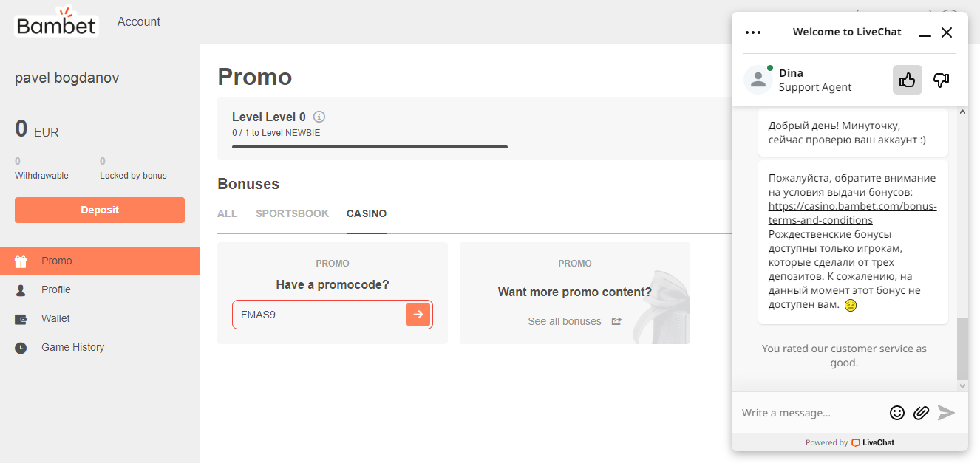Switch to the ALL bonuses tab
The image size is (980, 463).
[x=227, y=213]
